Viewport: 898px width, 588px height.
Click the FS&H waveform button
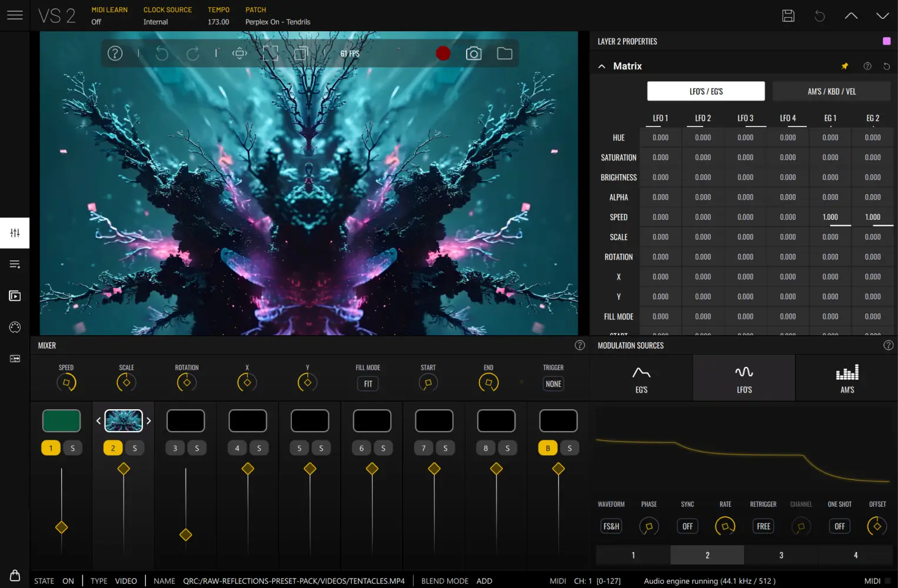(611, 526)
